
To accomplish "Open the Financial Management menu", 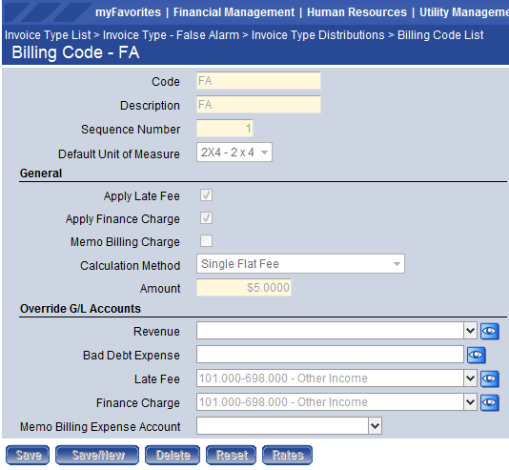I will click(234, 12).
